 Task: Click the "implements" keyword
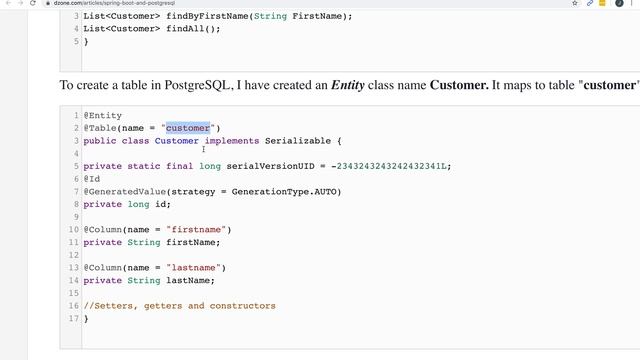click(x=232, y=141)
